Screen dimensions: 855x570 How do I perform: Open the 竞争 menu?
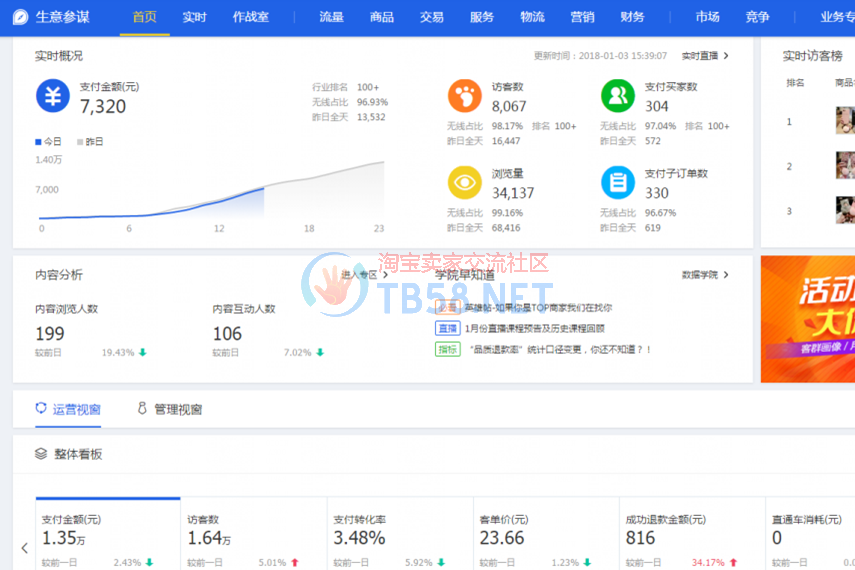click(757, 17)
